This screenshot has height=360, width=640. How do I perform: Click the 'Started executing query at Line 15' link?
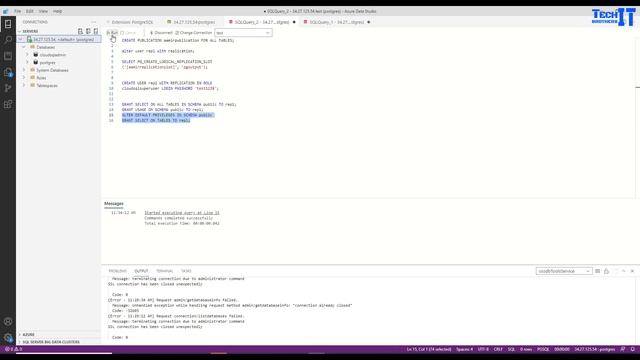pyautogui.click(x=182, y=213)
